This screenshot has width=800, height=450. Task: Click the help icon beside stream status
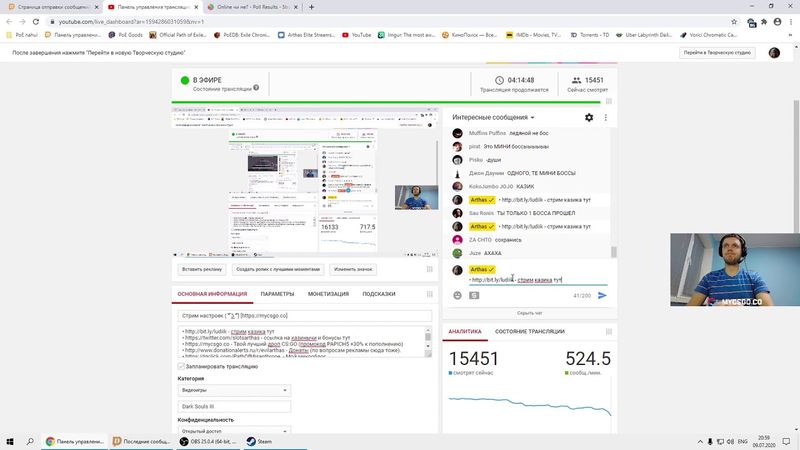[256, 88]
